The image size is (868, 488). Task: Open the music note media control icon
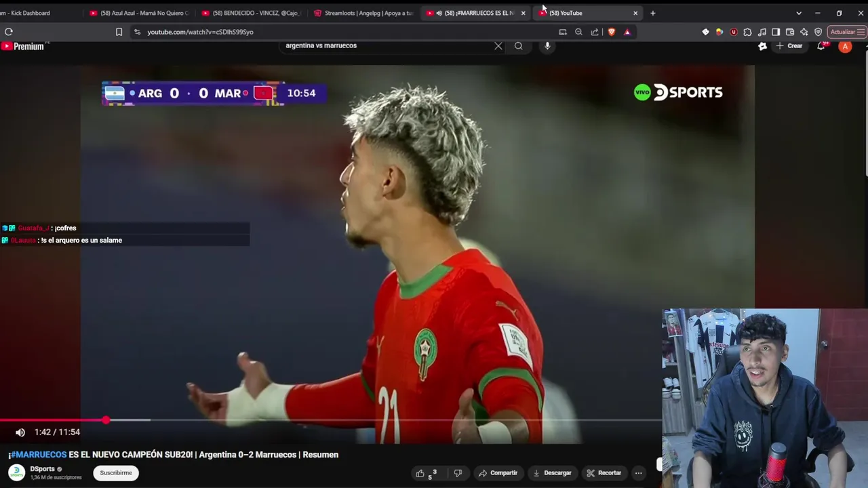tap(762, 32)
